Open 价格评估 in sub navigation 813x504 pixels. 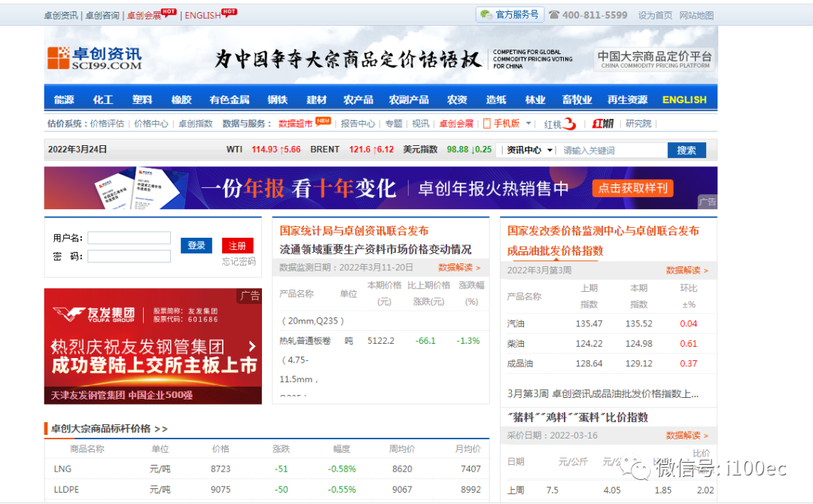(108, 123)
